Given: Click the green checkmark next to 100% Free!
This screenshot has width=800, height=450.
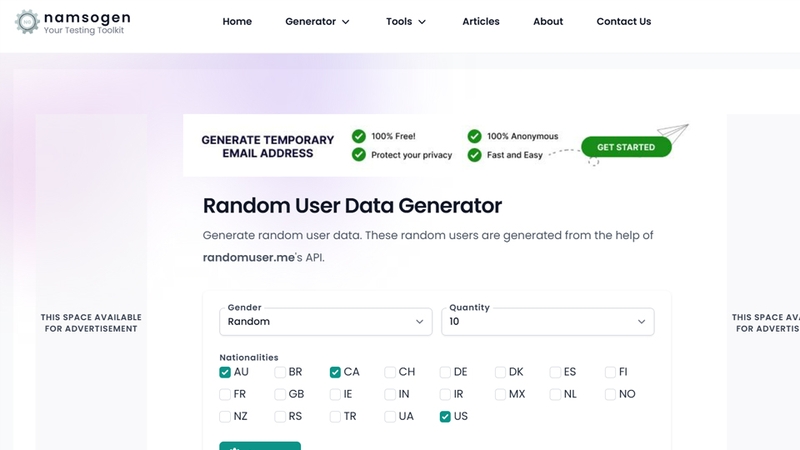Looking at the screenshot, I should coord(359,136).
